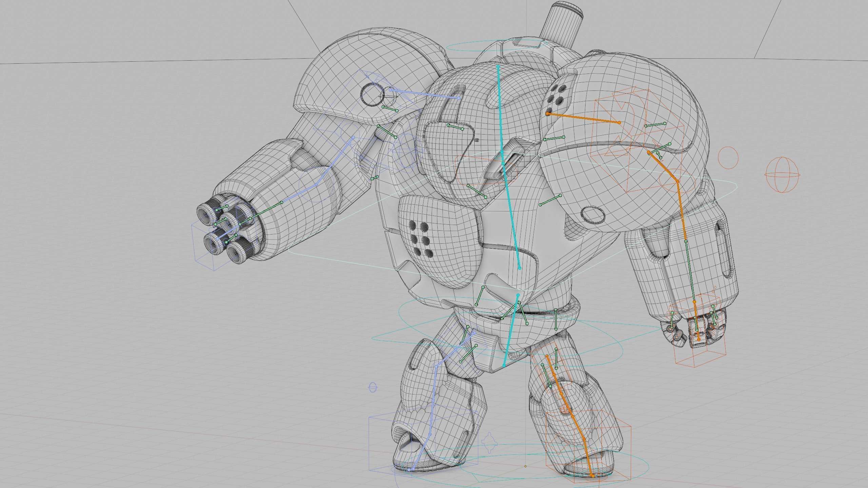Select the orange clavicle bone near the chest vents

point(583,118)
